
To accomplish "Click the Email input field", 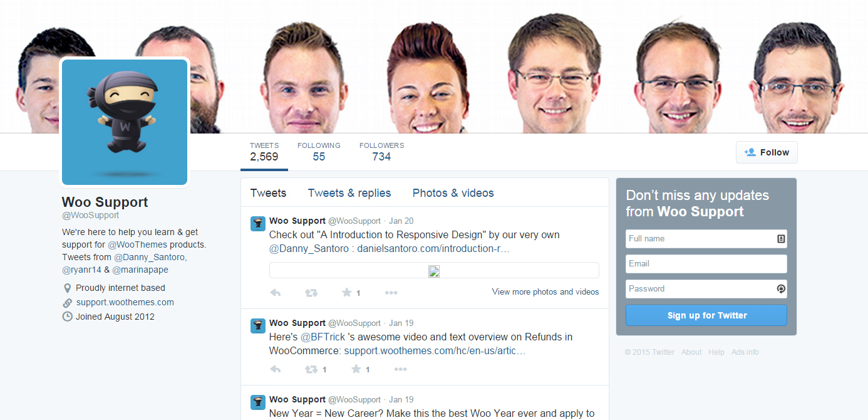I will pos(706,264).
